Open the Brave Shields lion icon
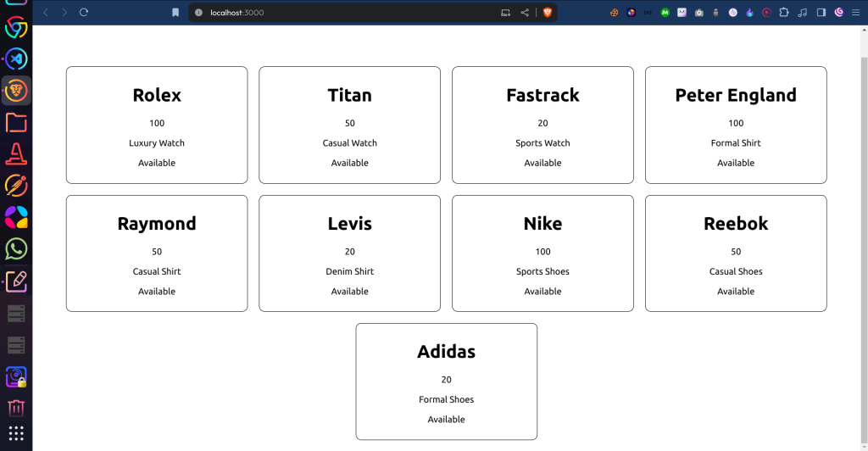This screenshot has height=451, width=868. (x=548, y=12)
